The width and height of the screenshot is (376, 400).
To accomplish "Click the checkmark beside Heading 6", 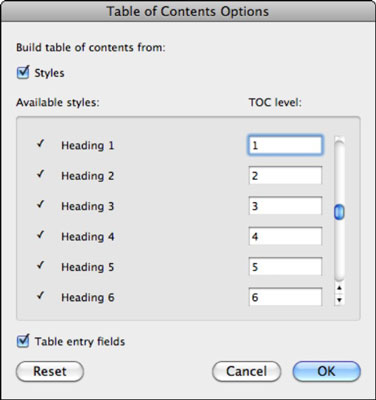I will tap(40, 295).
